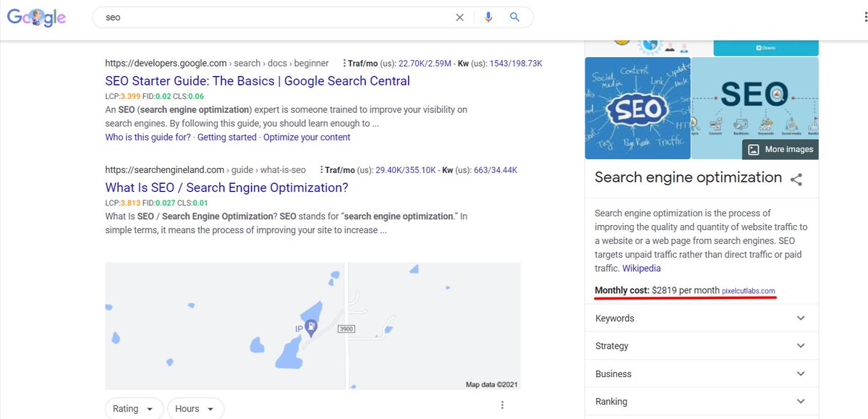Image resolution: width=868 pixels, height=419 pixels.
Task: Expand the Business section
Action: [x=800, y=373]
